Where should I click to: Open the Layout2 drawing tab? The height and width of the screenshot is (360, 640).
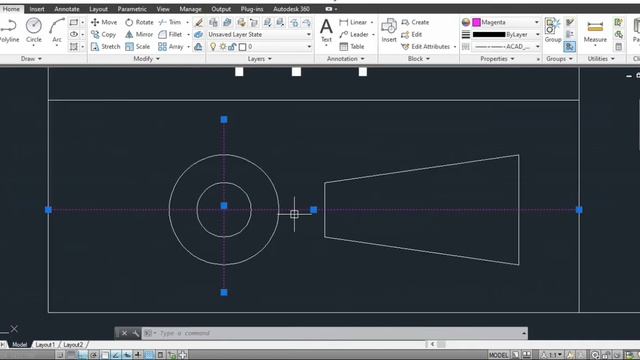pos(73,345)
